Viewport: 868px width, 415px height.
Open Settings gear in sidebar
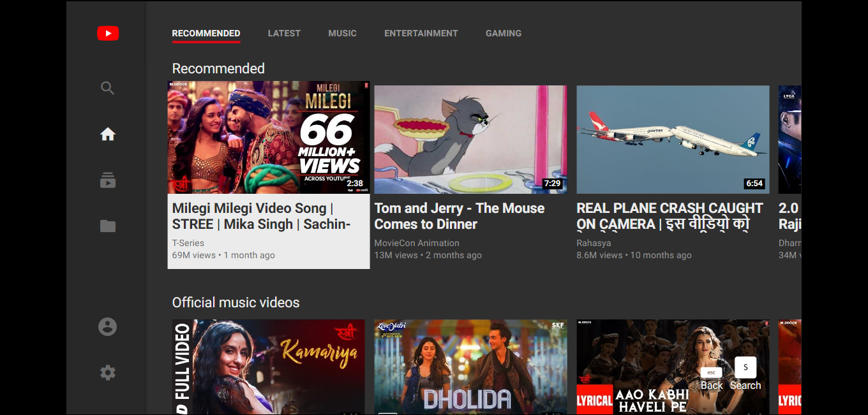pos(108,373)
